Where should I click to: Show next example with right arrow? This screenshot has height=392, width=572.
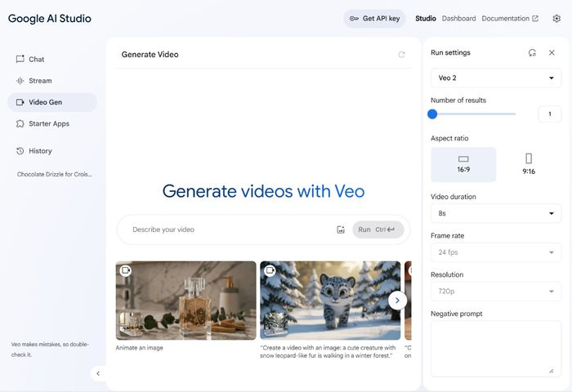click(397, 301)
